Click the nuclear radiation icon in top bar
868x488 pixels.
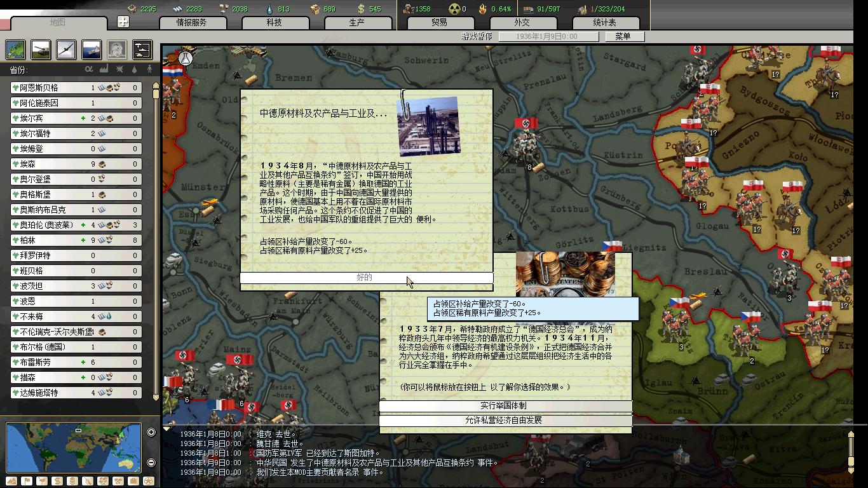(x=454, y=8)
